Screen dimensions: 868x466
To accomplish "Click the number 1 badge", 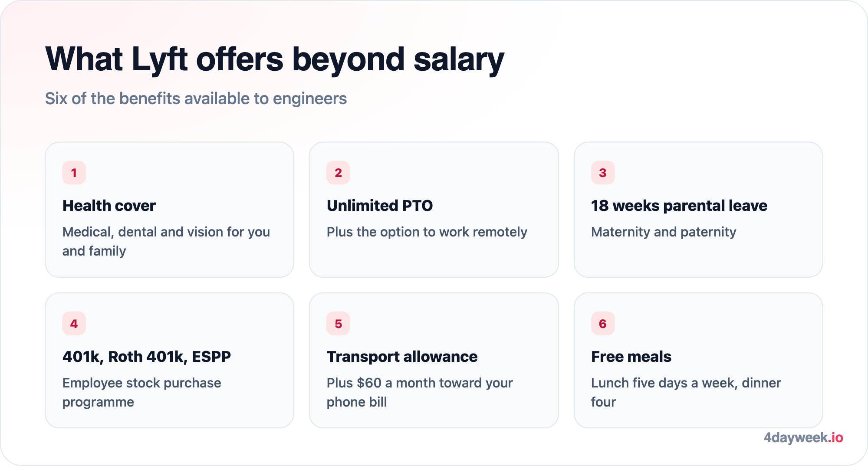I will [x=74, y=173].
